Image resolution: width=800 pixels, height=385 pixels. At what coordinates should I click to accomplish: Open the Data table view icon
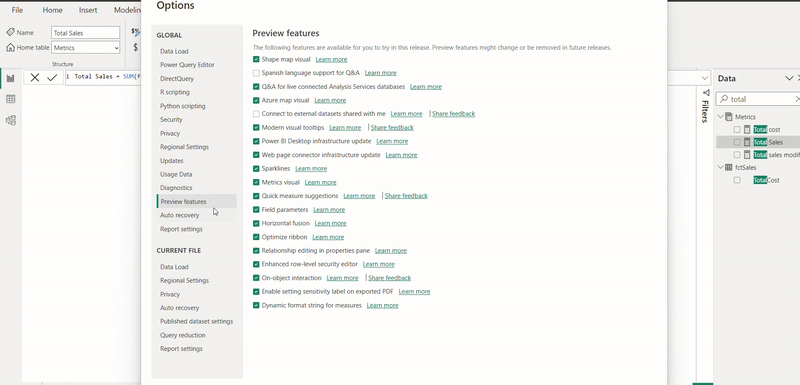click(x=11, y=99)
